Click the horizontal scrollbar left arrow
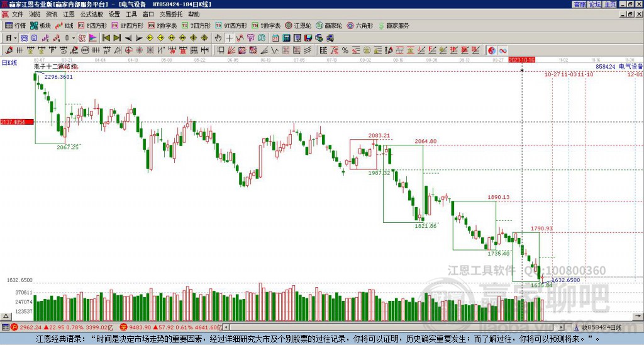This screenshot has width=644, height=345. [226, 327]
